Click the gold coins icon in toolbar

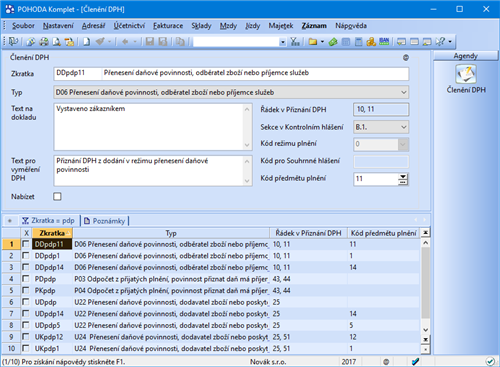(x=371, y=42)
